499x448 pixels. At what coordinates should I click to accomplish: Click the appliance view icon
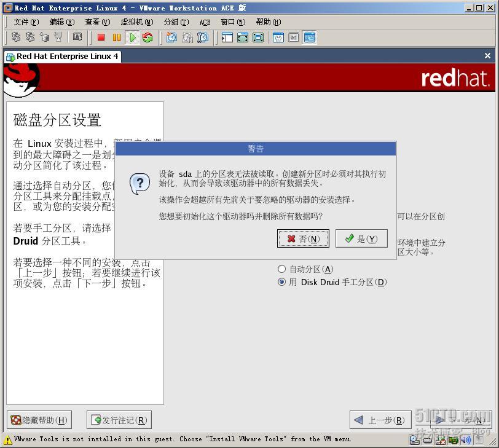[293, 37]
